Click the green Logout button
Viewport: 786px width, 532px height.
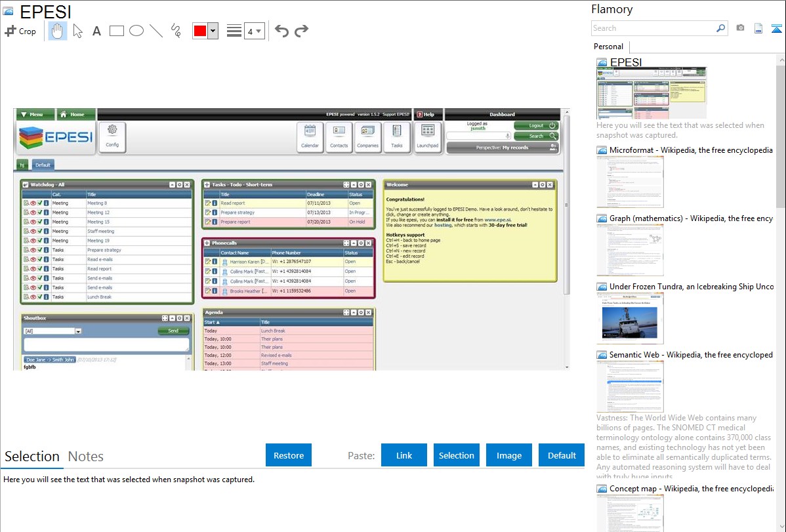[536, 125]
